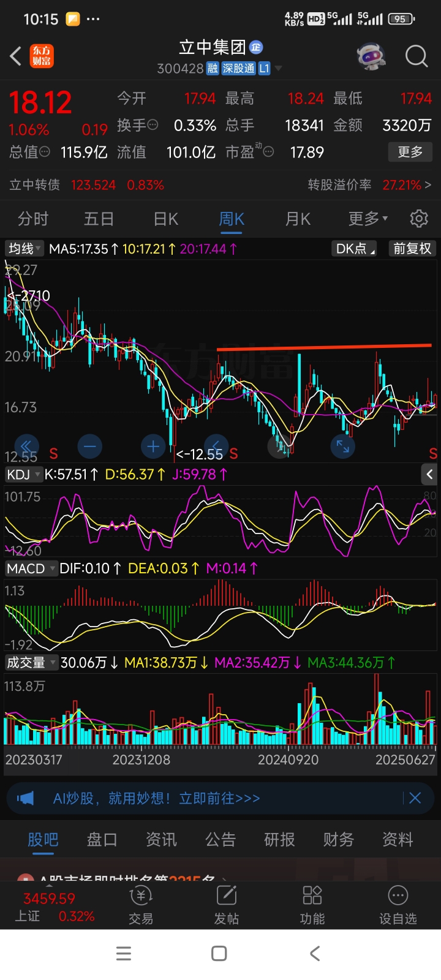Tap the search magnifier icon
441x980 pixels.
417,56
